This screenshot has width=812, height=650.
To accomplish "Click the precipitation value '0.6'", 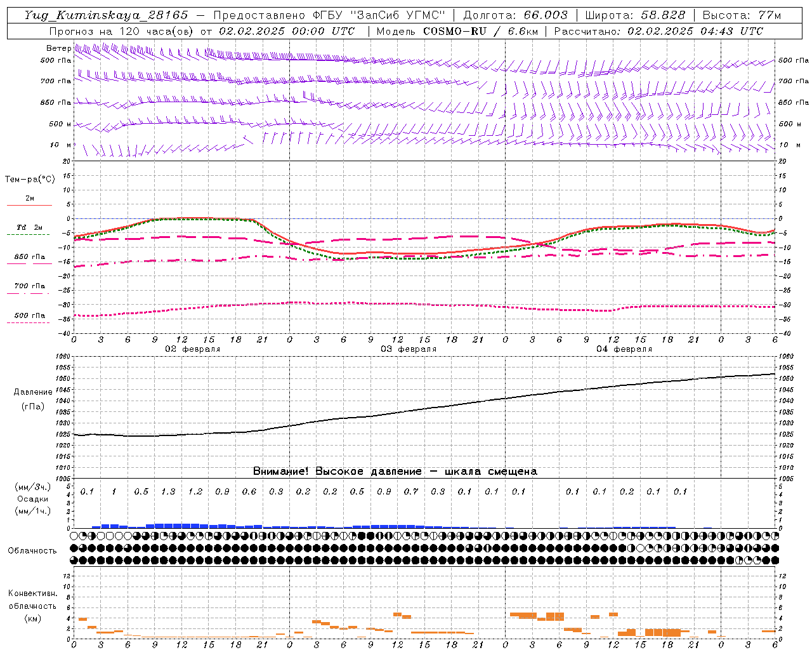I will click(x=249, y=492).
